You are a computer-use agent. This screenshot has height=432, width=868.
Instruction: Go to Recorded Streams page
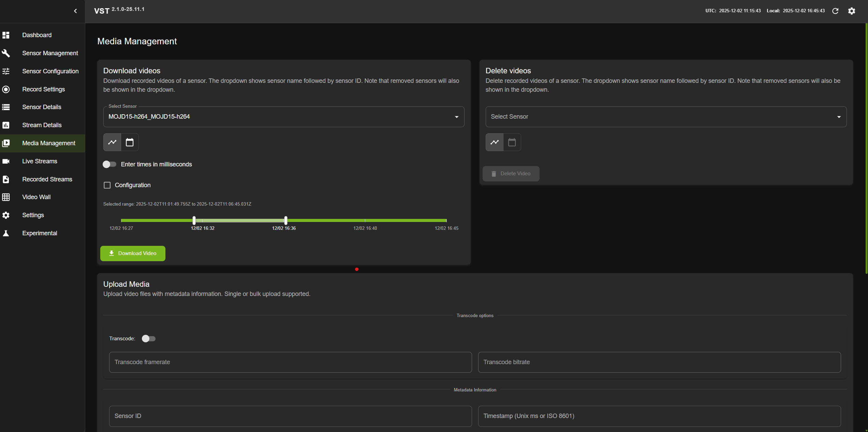pos(47,179)
